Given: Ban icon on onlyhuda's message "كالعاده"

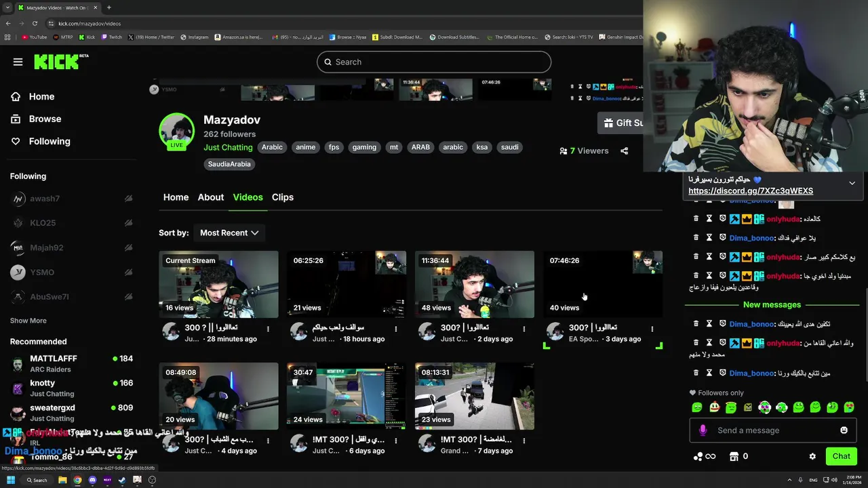Looking at the screenshot, I should tap(722, 219).
